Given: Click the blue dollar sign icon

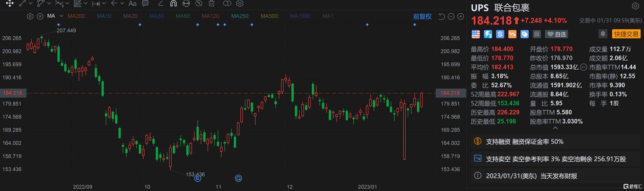Looking at the screenshot, I should coord(500,34).
